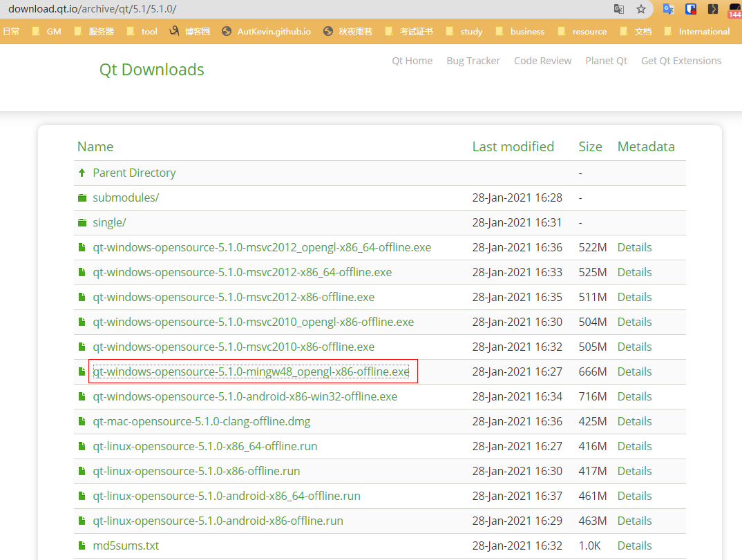Open the submodules/ directory
Viewport: 742px width, 560px height.
pyautogui.click(x=126, y=197)
